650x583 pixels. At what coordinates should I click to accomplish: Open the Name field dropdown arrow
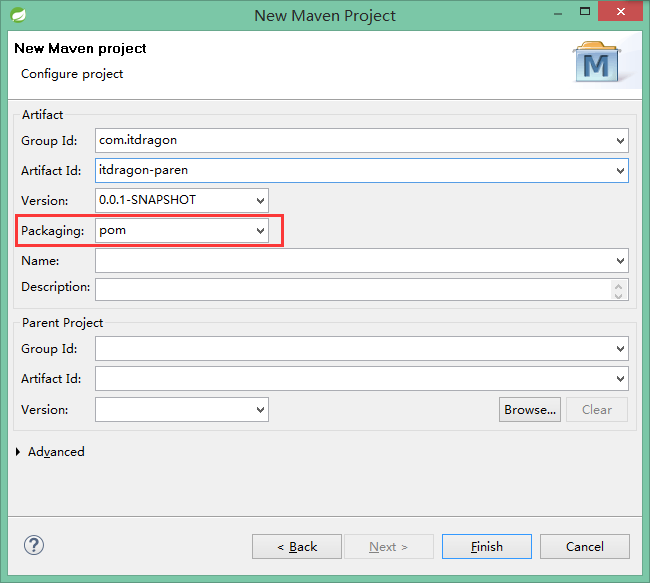[620, 261]
